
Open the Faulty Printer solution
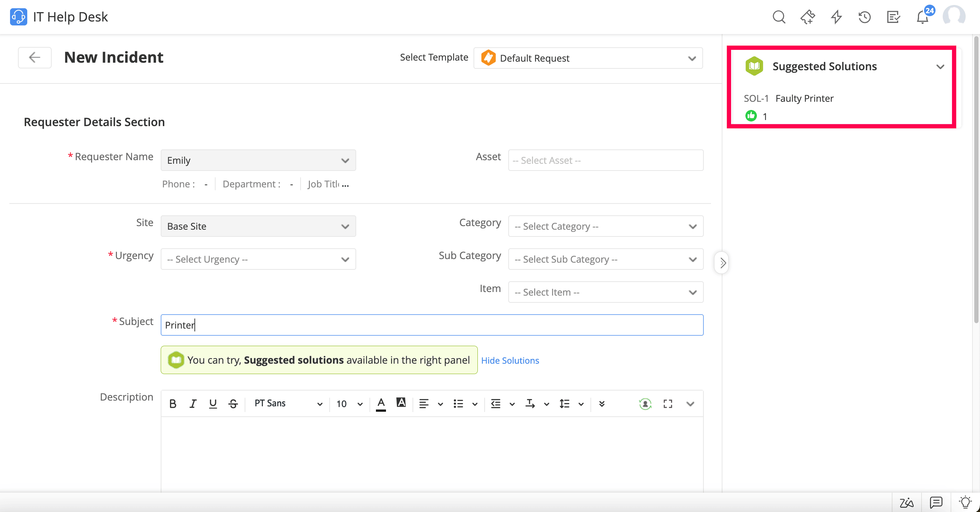(x=804, y=99)
